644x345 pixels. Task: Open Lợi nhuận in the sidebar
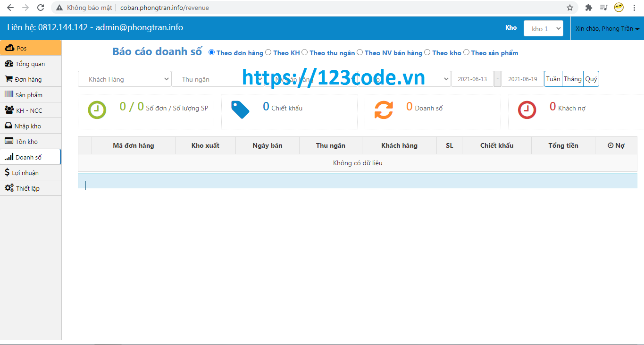pyautogui.click(x=31, y=173)
